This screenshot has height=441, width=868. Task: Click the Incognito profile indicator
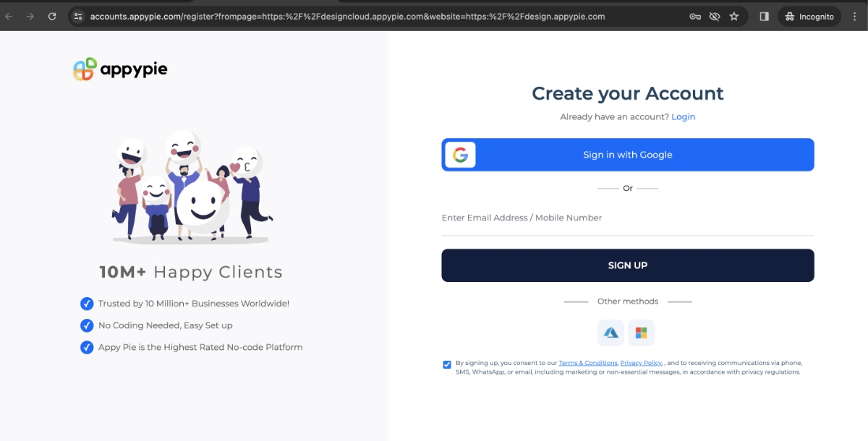pos(809,16)
